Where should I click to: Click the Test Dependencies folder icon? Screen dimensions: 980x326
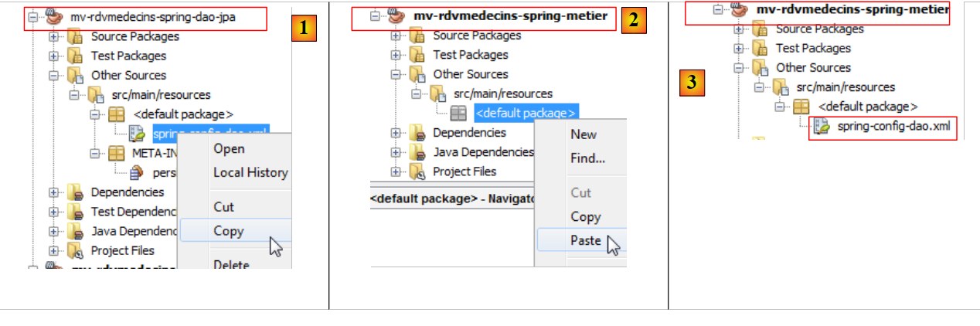[x=75, y=212]
